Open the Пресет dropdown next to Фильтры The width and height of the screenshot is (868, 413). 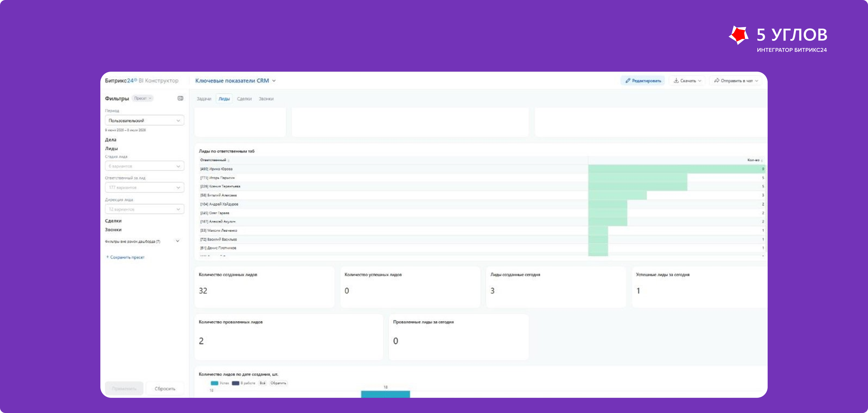click(142, 99)
